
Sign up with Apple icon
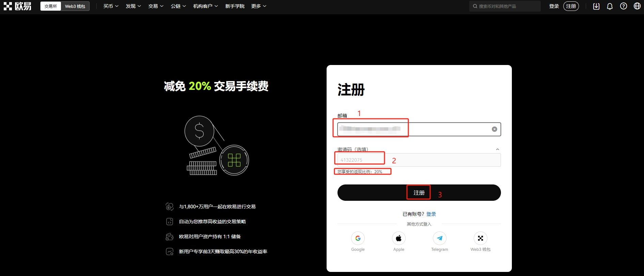point(398,238)
